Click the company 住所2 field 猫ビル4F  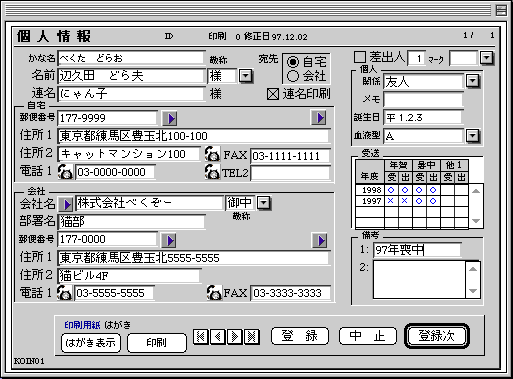pyautogui.click(x=129, y=276)
